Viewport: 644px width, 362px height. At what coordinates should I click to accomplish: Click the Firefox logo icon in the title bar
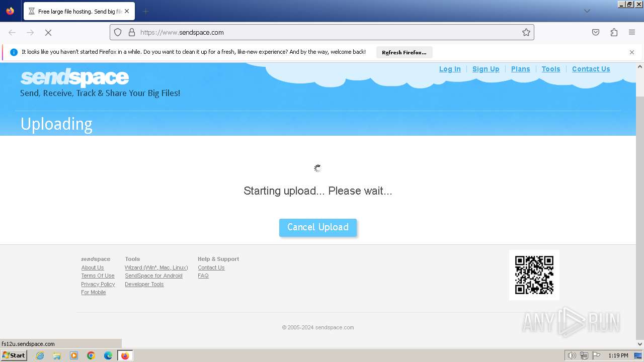(10, 11)
